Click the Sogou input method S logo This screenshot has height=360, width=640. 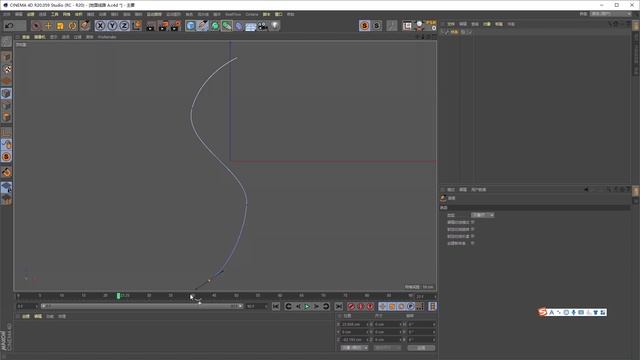click(542, 312)
